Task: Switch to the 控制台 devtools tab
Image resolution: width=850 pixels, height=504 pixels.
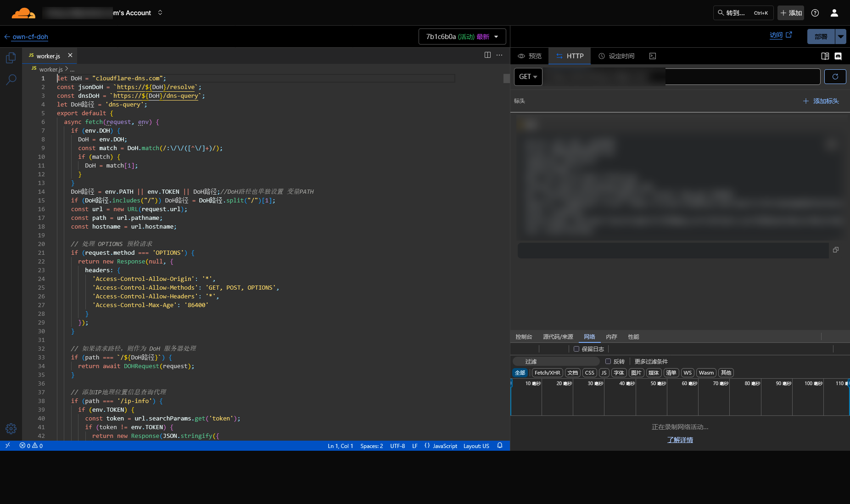Action: (524, 337)
